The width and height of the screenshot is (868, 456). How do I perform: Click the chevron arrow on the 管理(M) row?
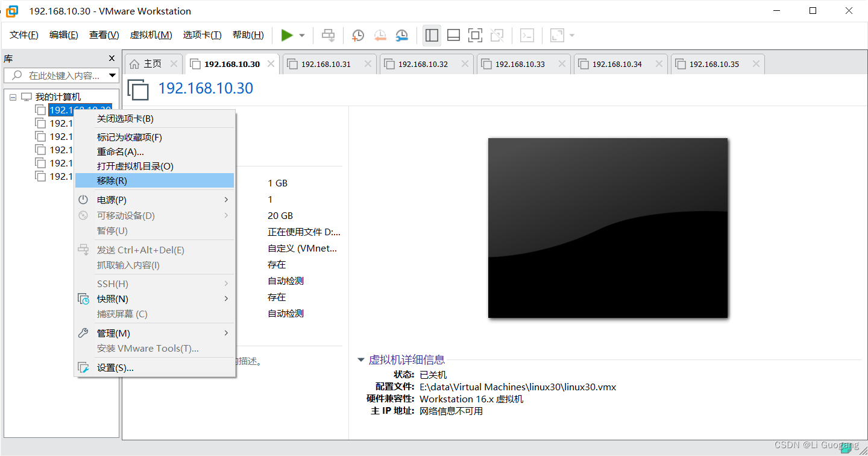click(x=227, y=334)
